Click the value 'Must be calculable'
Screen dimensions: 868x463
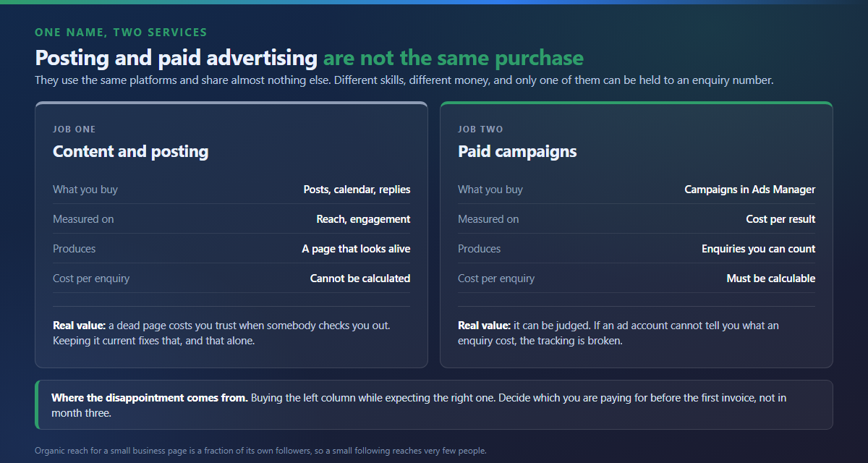771,279
